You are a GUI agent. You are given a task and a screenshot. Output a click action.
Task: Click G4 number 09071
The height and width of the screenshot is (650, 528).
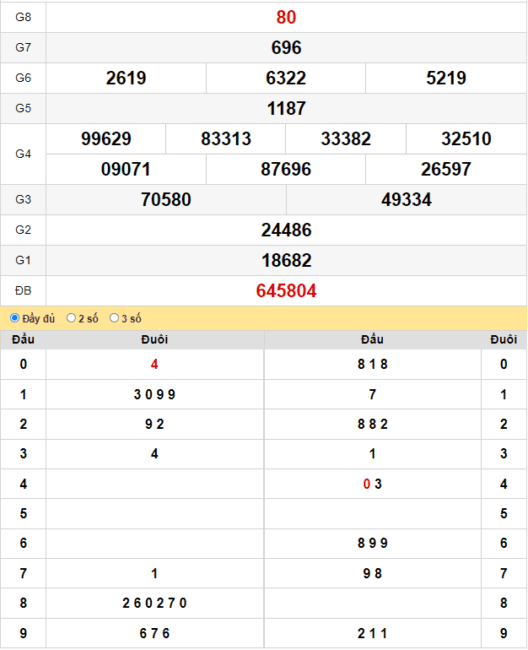pyautogui.click(x=126, y=169)
